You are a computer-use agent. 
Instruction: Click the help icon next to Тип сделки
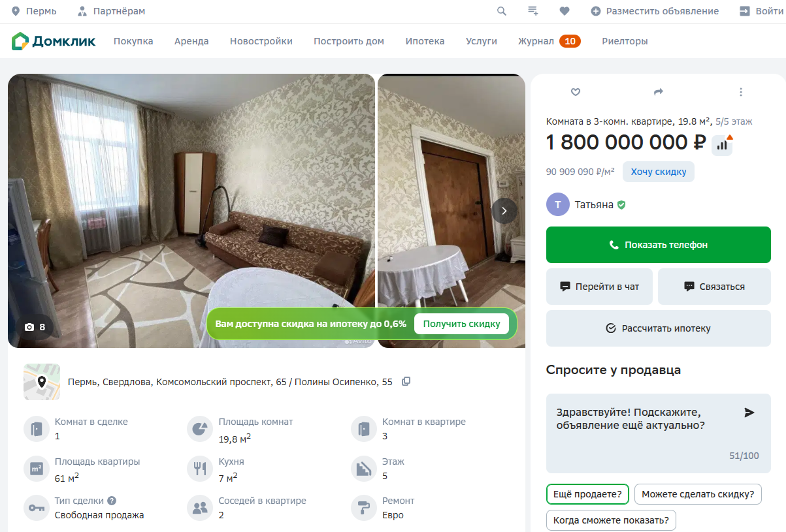112,501
